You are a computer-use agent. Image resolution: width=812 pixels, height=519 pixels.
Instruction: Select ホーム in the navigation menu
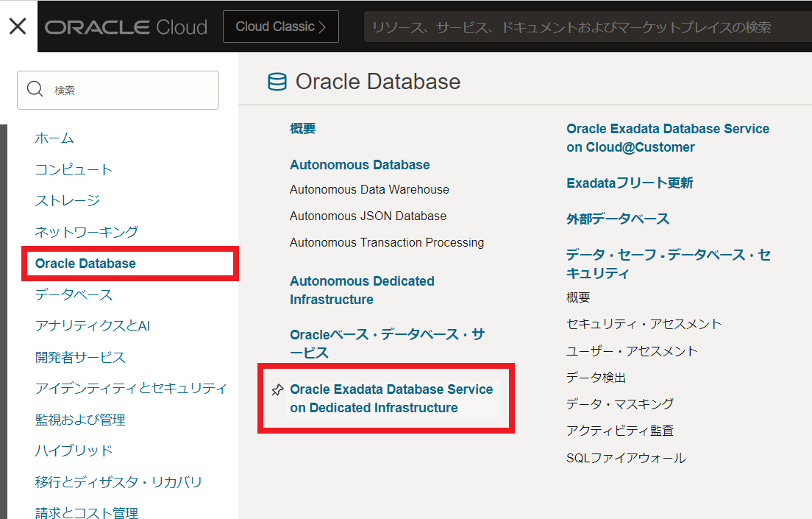[x=54, y=138]
